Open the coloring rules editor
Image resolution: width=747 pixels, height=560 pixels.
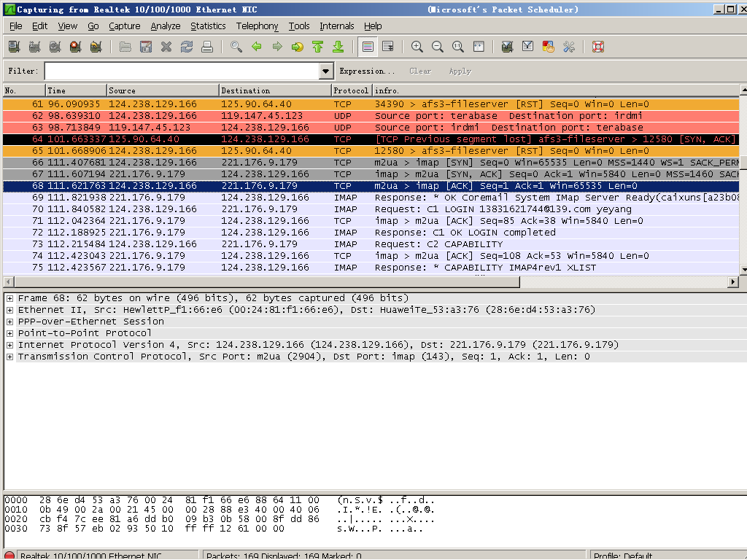tap(549, 47)
